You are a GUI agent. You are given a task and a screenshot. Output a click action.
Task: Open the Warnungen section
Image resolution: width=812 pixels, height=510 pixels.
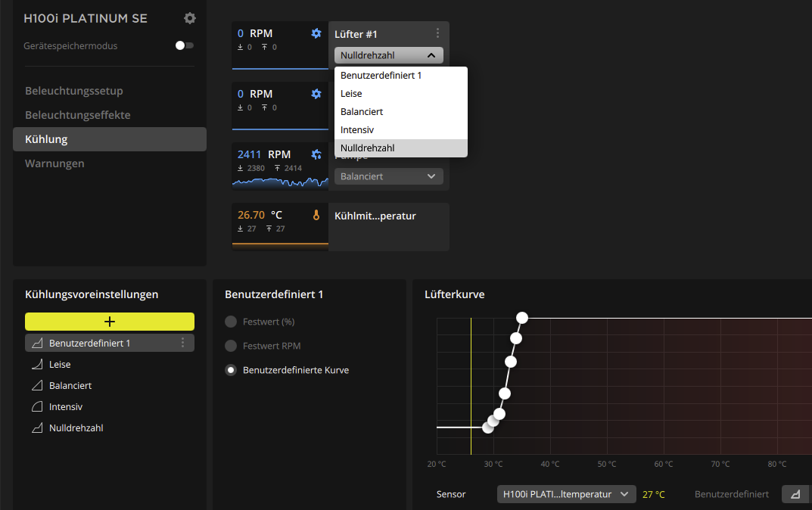point(54,163)
